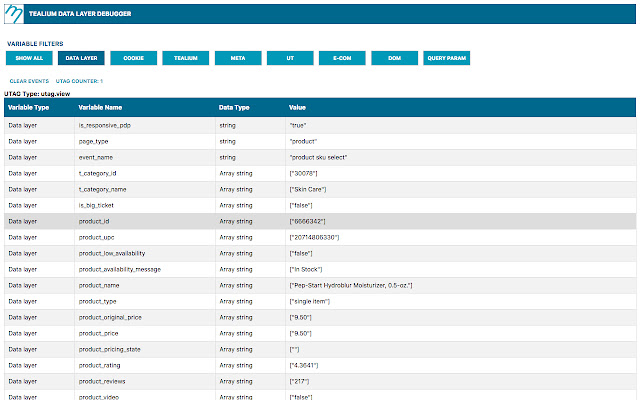Viewport: 640px width, 400px height.
Task: Filter variables by DOM
Action: (x=394, y=58)
